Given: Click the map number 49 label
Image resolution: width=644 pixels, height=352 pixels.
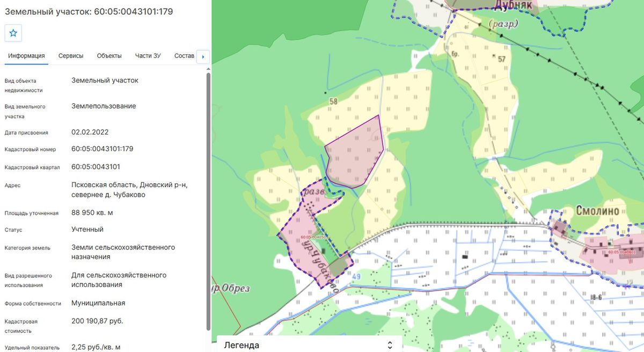Looking at the screenshot, I should pos(356,277).
